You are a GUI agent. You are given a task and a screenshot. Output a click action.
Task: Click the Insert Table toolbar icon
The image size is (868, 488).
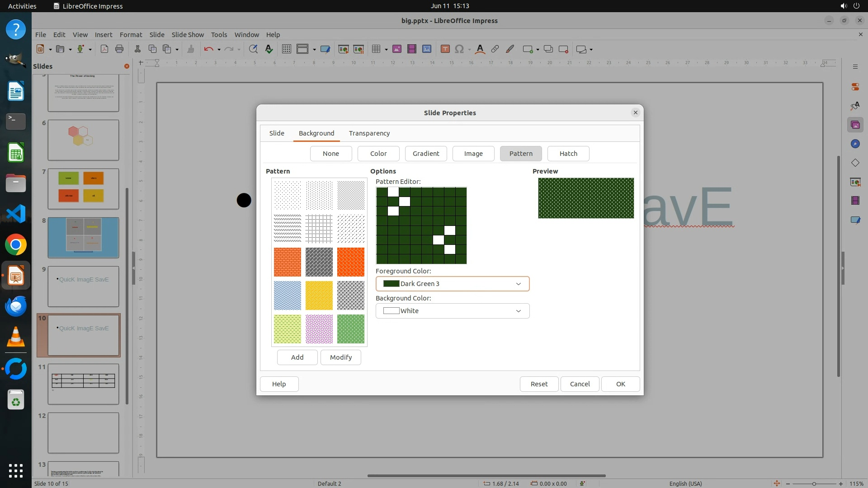[x=376, y=49]
